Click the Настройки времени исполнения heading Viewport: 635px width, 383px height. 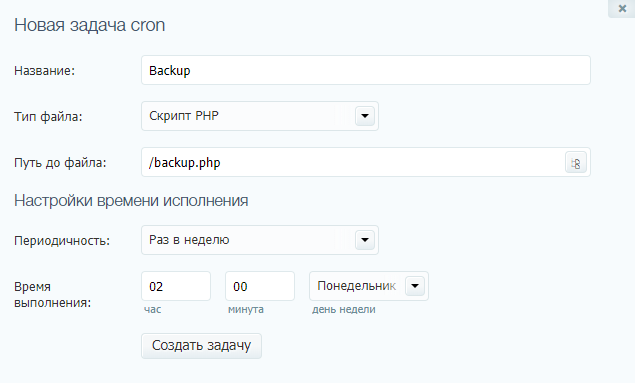[x=131, y=201]
